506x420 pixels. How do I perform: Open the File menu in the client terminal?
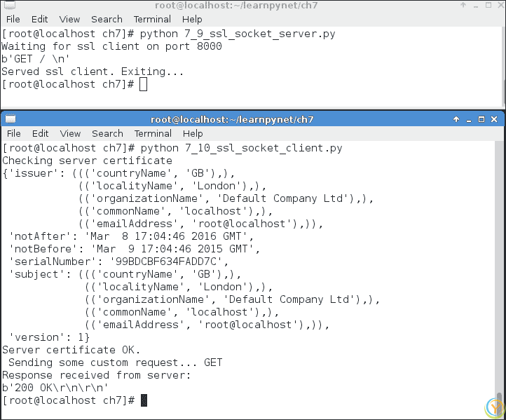[x=13, y=133]
